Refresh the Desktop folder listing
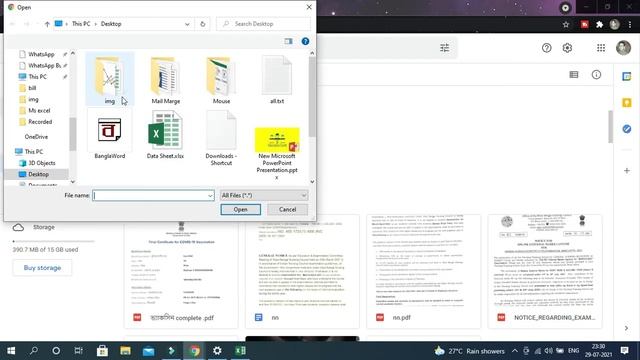 202,24
